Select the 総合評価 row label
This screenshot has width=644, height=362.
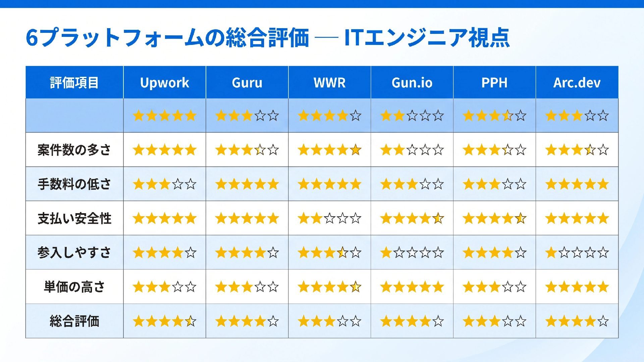(x=74, y=321)
